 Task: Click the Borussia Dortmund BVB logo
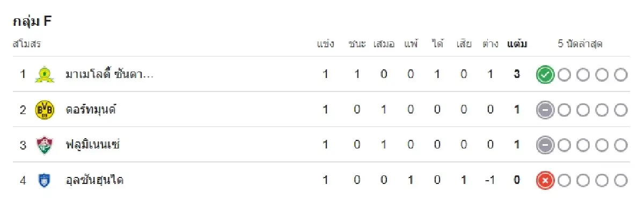pyautogui.click(x=45, y=110)
